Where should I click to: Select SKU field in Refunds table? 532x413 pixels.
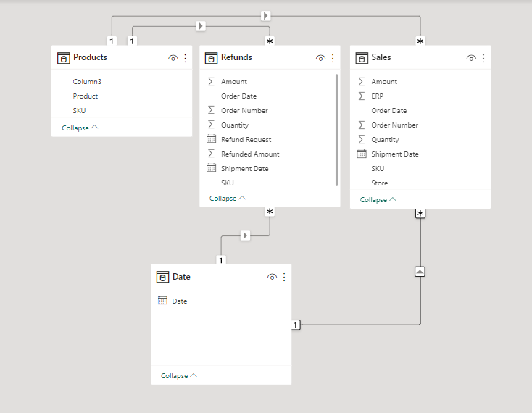pyautogui.click(x=228, y=183)
